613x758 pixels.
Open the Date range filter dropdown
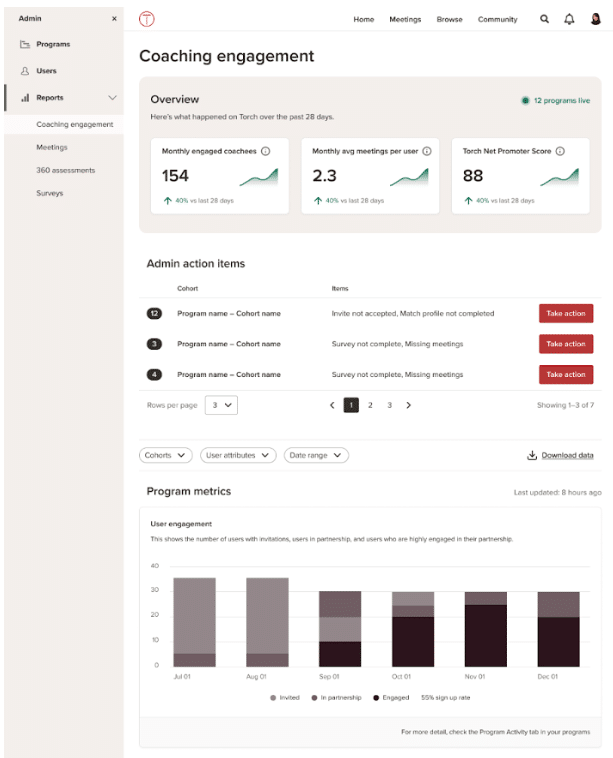(x=316, y=455)
